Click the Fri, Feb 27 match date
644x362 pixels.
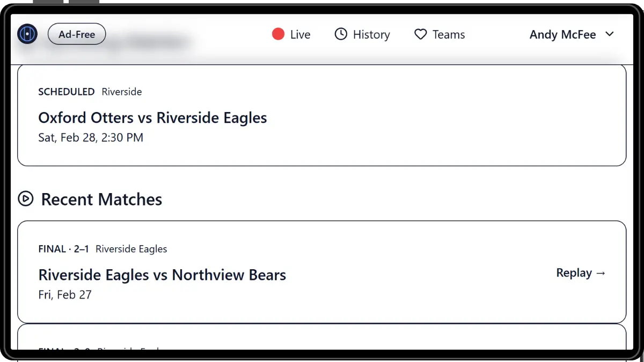point(65,294)
